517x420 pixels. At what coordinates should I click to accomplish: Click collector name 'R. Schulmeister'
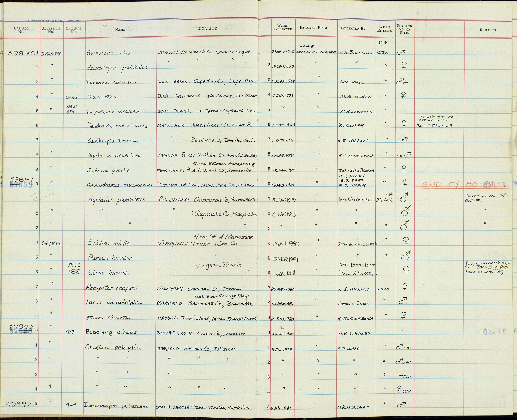pyautogui.click(x=356, y=319)
